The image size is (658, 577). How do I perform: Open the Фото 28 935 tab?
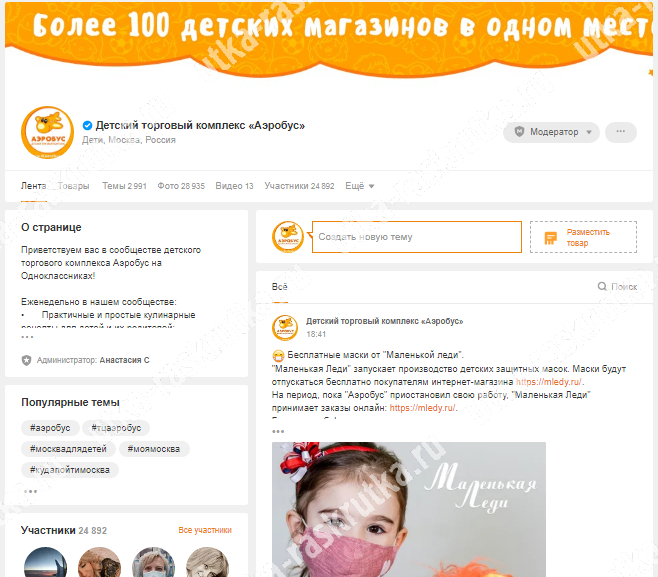pyautogui.click(x=181, y=186)
